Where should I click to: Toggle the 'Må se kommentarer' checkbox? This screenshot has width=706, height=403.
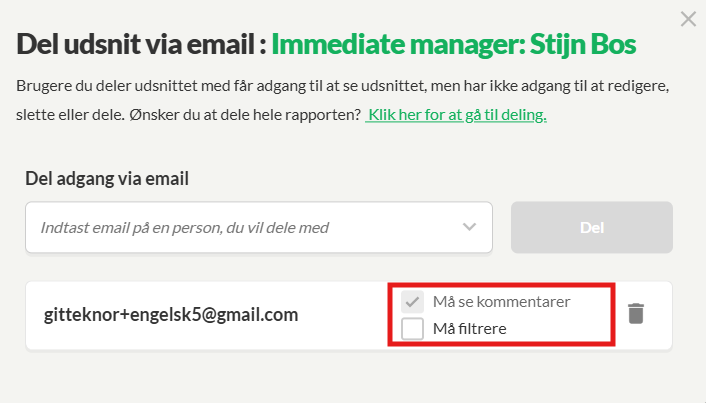point(412,301)
